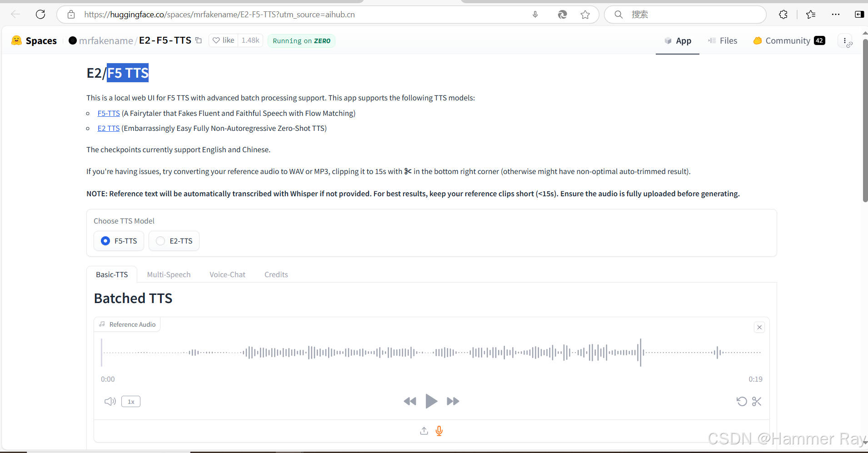Click the Edge copilot swirl icon in address bar
The image size is (868, 453).
coord(562,15)
